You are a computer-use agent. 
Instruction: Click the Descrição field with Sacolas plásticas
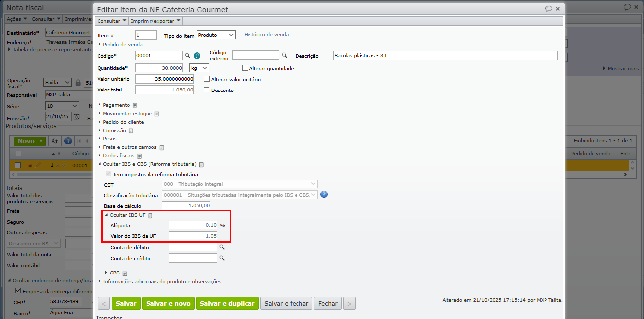(x=446, y=56)
